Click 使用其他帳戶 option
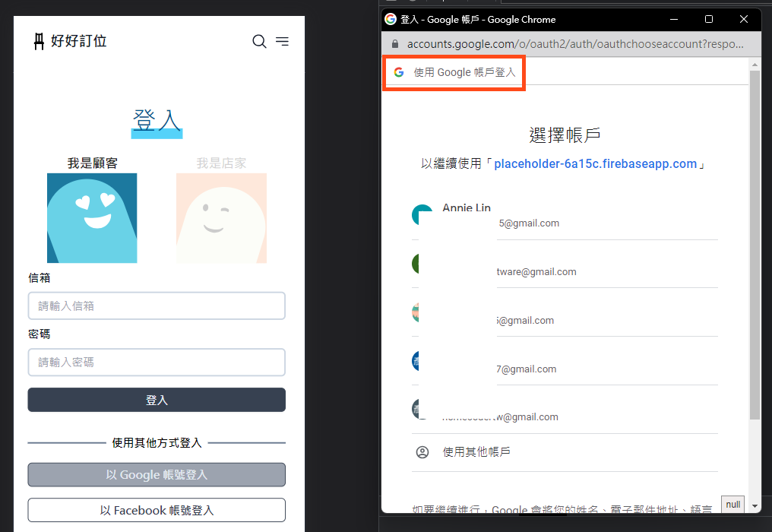Screen dimensions: 772x532 coord(565,452)
